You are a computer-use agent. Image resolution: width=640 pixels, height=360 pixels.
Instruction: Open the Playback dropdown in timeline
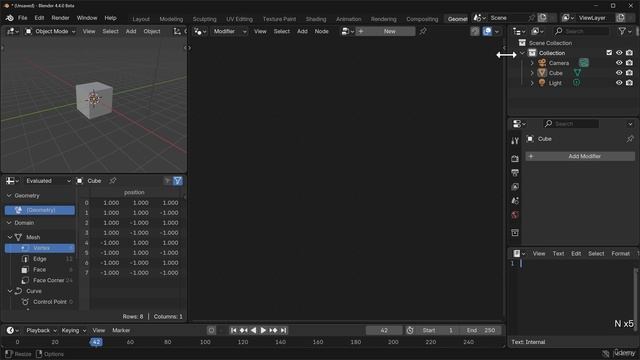pos(41,330)
